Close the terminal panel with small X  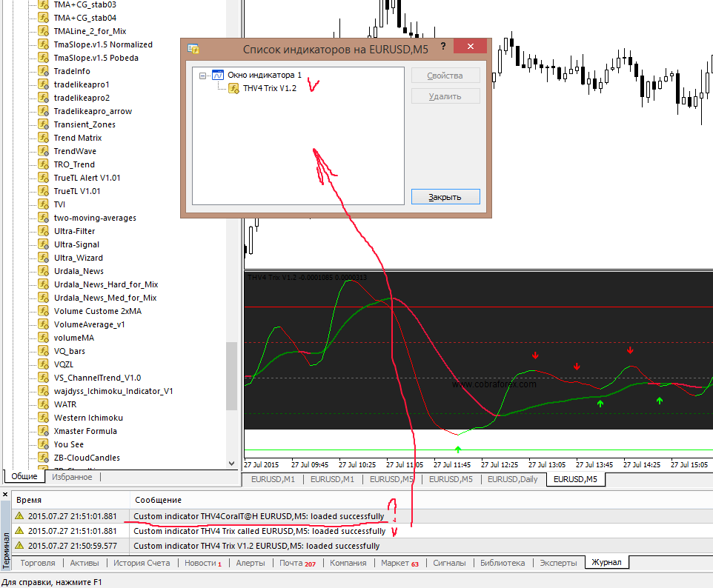click(x=5, y=494)
